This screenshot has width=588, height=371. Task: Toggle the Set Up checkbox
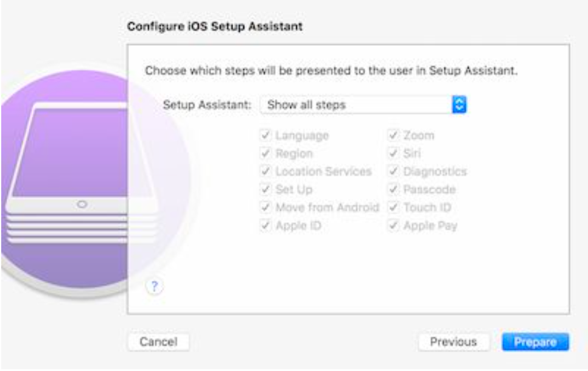click(265, 190)
